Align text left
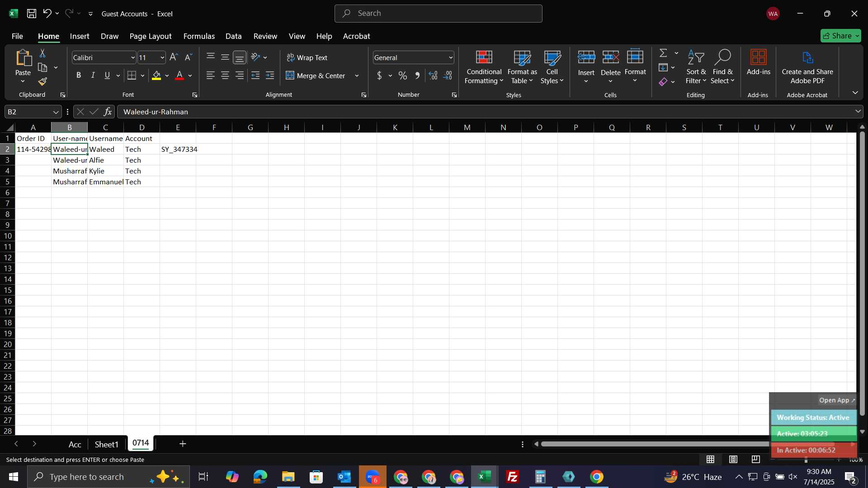The height and width of the screenshot is (488, 868). (x=211, y=75)
